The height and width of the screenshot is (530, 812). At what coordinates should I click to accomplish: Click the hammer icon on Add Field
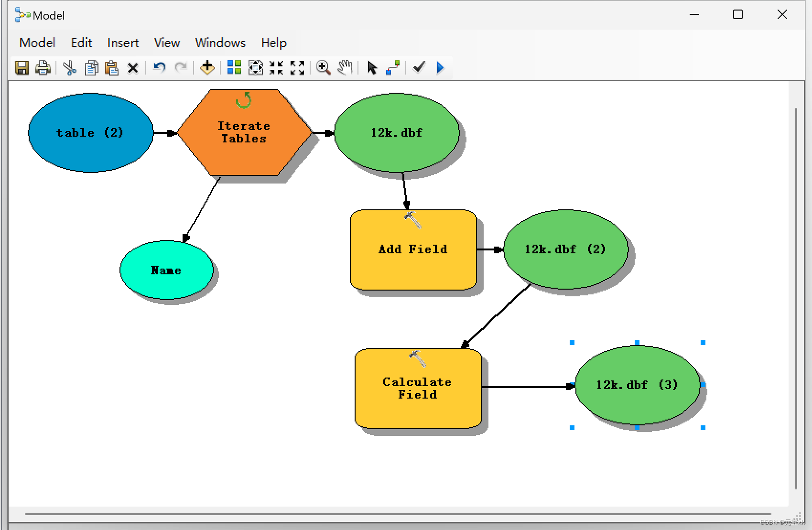pos(412,220)
